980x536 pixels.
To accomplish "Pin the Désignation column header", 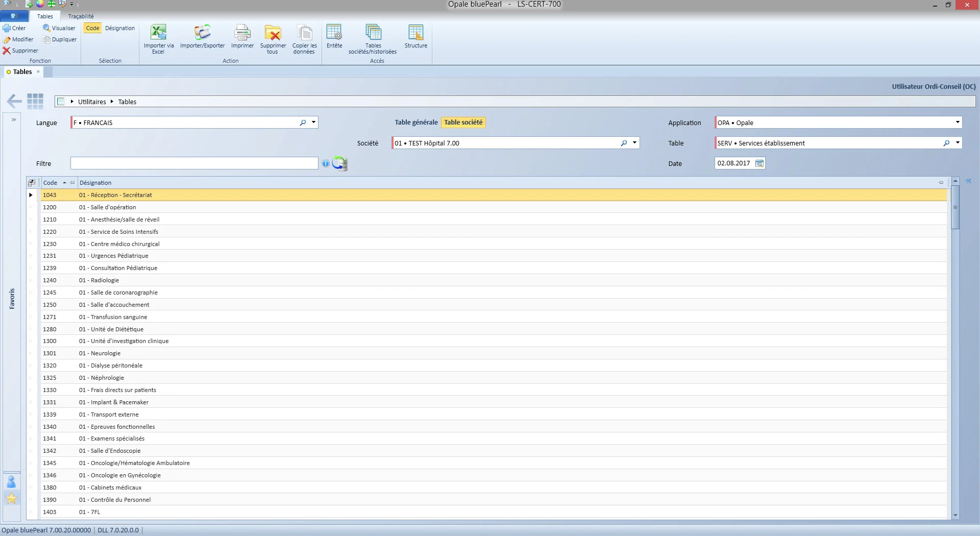I will coord(941,182).
